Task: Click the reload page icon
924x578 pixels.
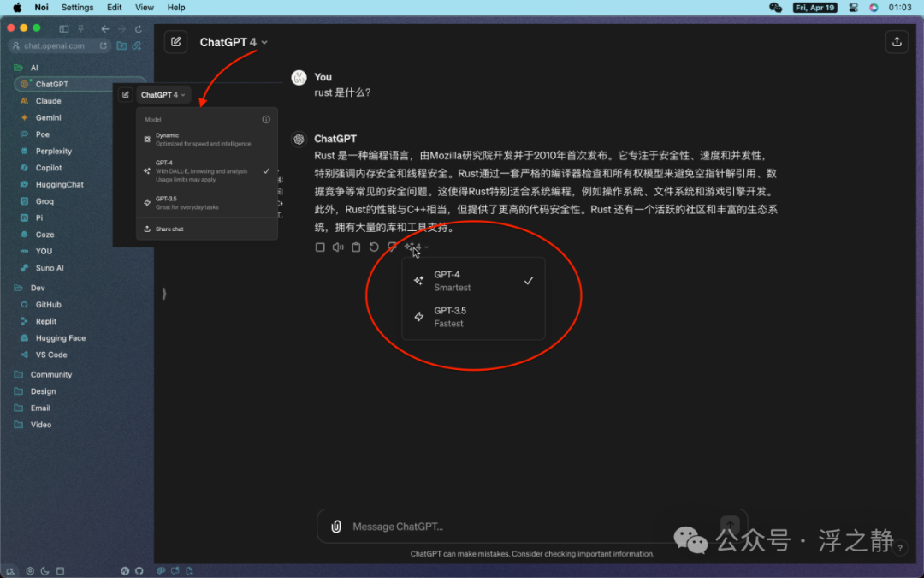Action: click(139, 28)
